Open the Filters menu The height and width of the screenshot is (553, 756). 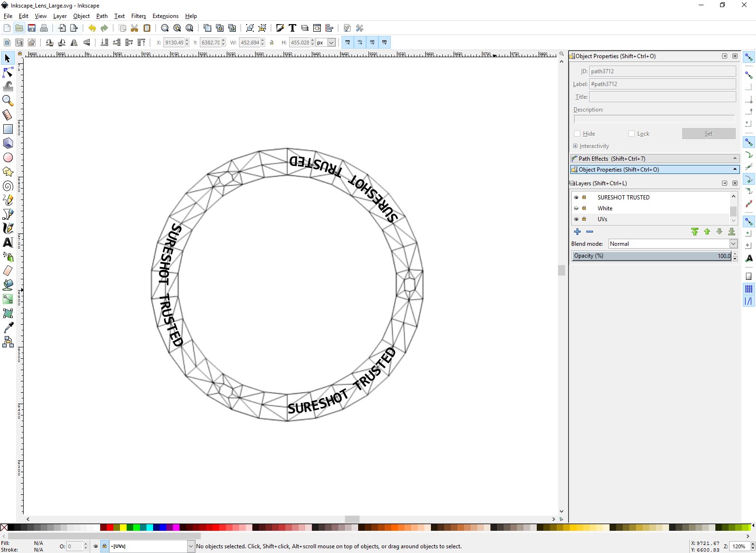coord(138,16)
